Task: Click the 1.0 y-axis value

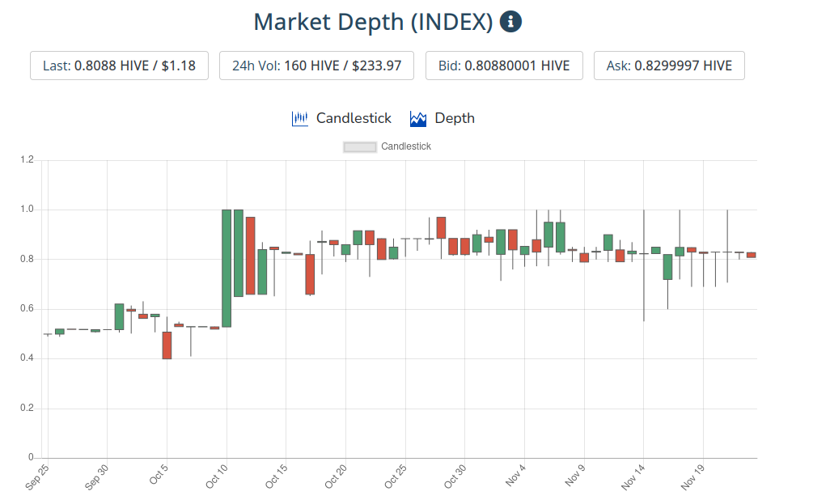Action: tap(27, 209)
